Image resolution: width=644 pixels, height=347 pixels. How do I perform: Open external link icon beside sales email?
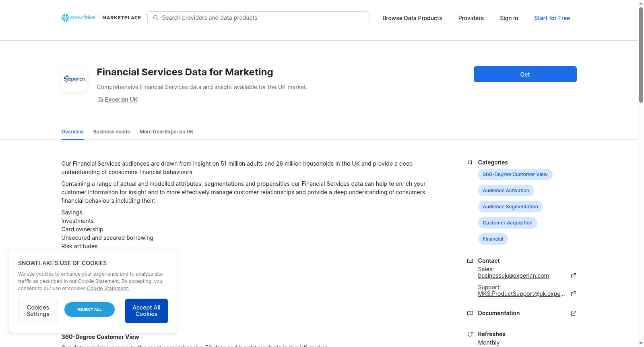coord(574,276)
